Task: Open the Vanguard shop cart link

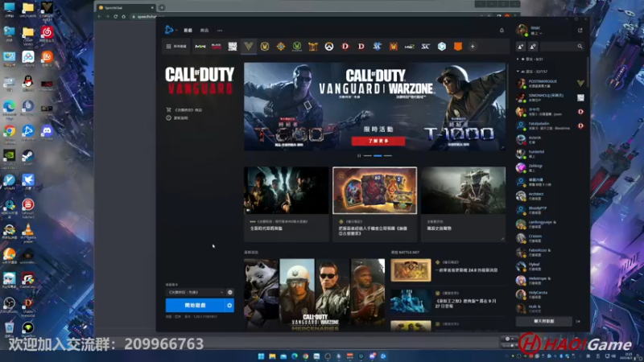Action: [x=184, y=110]
